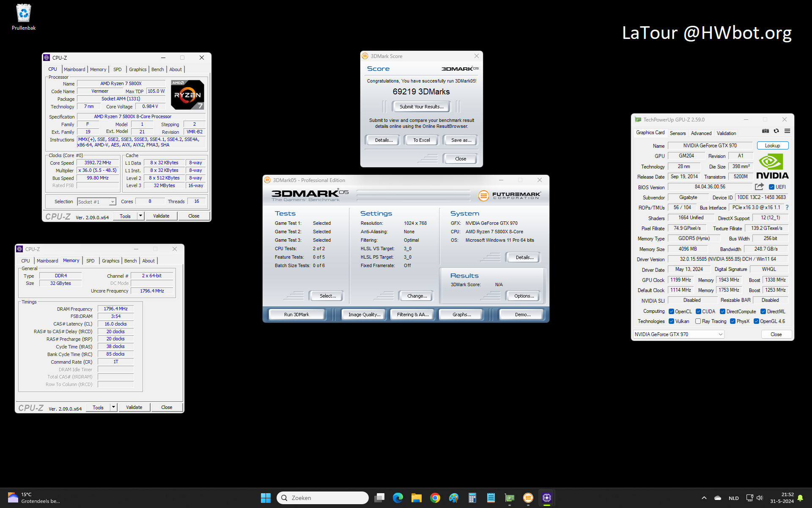
Task: Open File Explorer from the taskbar
Action: [417, 498]
